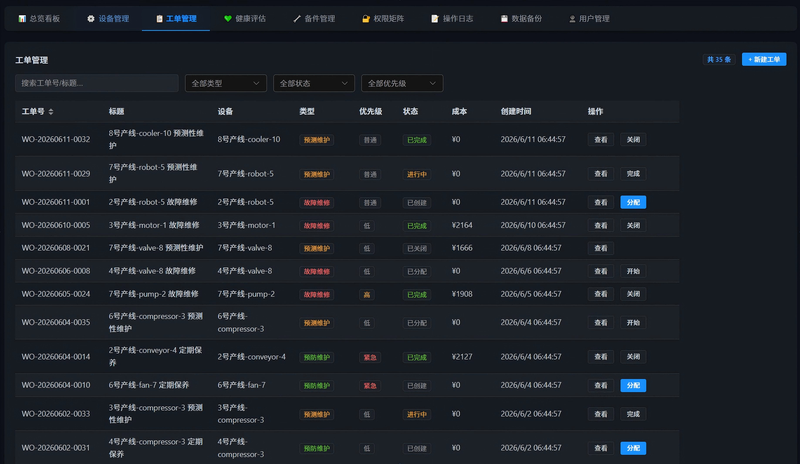Complete work order WO-20260602-0033
This screenshot has height=464, width=800.
pyautogui.click(x=633, y=414)
